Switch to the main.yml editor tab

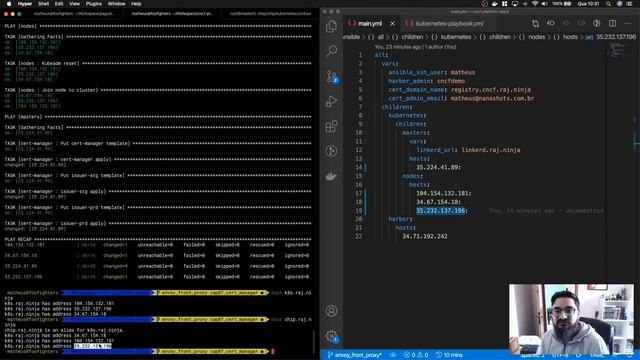369,24
